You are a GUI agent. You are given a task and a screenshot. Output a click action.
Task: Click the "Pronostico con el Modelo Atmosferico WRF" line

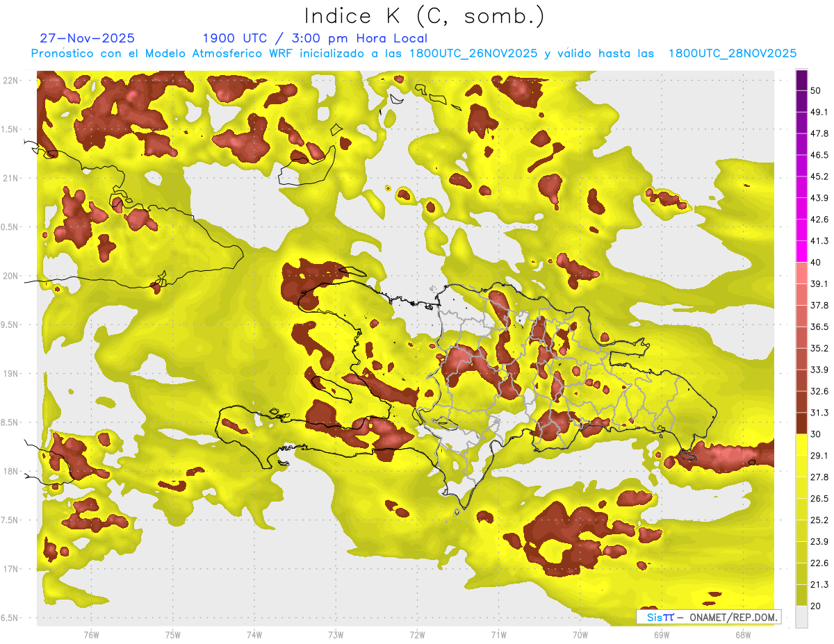point(414,53)
